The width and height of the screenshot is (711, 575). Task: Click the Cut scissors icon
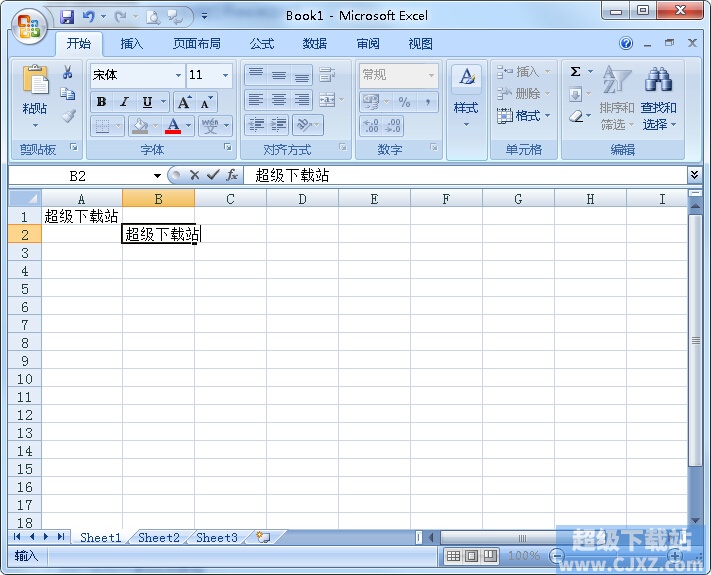pos(68,72)
